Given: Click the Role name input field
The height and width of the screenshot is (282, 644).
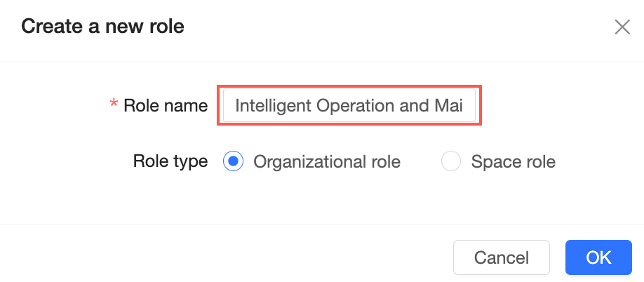Looking at the screenshot, I should (349, 106).
